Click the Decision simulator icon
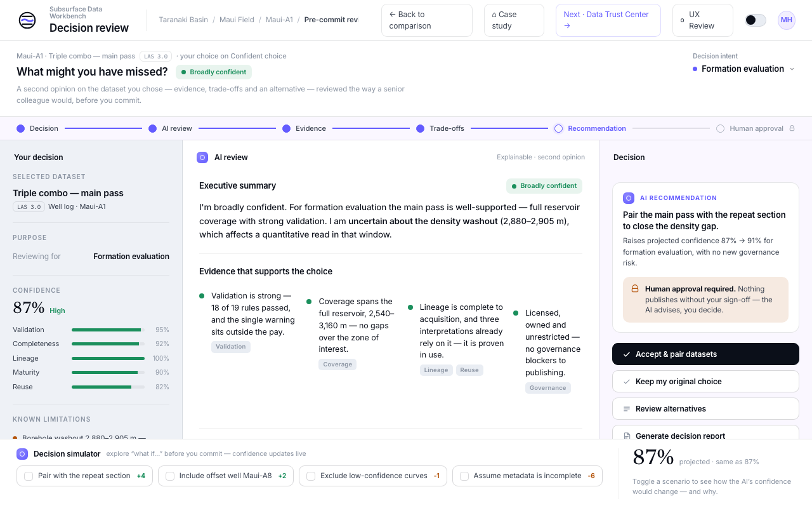 click(22, 454)
